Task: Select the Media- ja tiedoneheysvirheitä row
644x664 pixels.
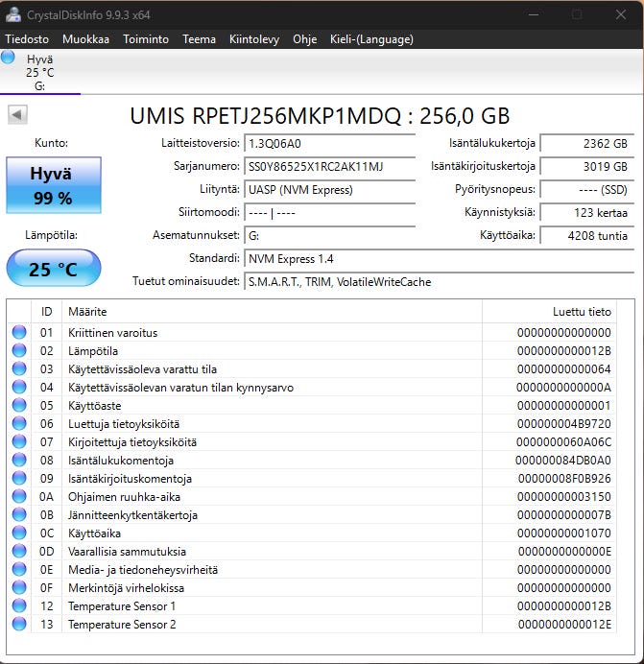Action: (311, 570)
